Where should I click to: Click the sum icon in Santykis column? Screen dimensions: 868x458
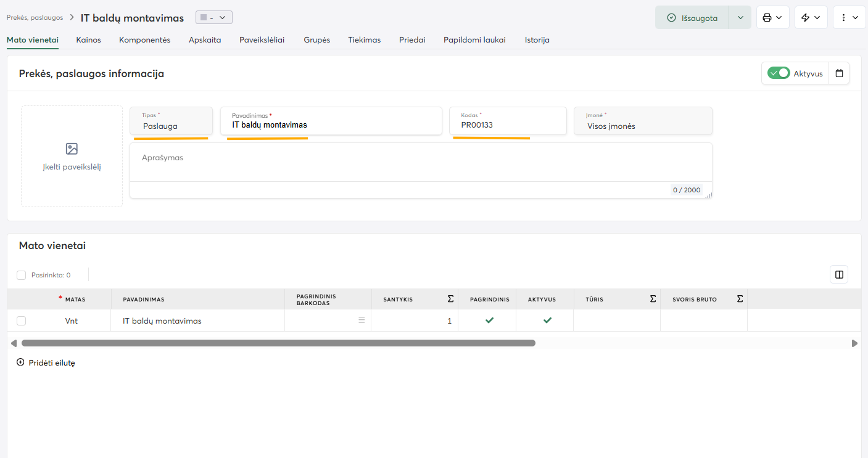pos(450,299)
